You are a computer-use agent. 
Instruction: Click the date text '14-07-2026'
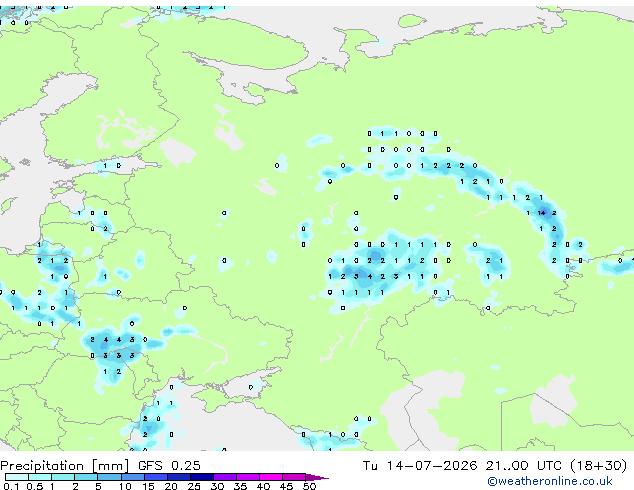[x=431, y=466]
